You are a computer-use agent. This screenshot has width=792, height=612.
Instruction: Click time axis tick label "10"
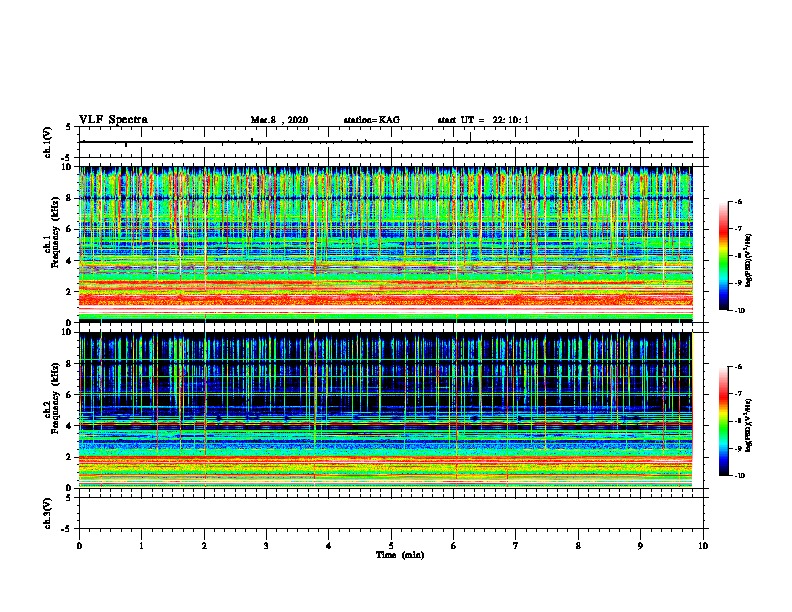tap(703, 546)
